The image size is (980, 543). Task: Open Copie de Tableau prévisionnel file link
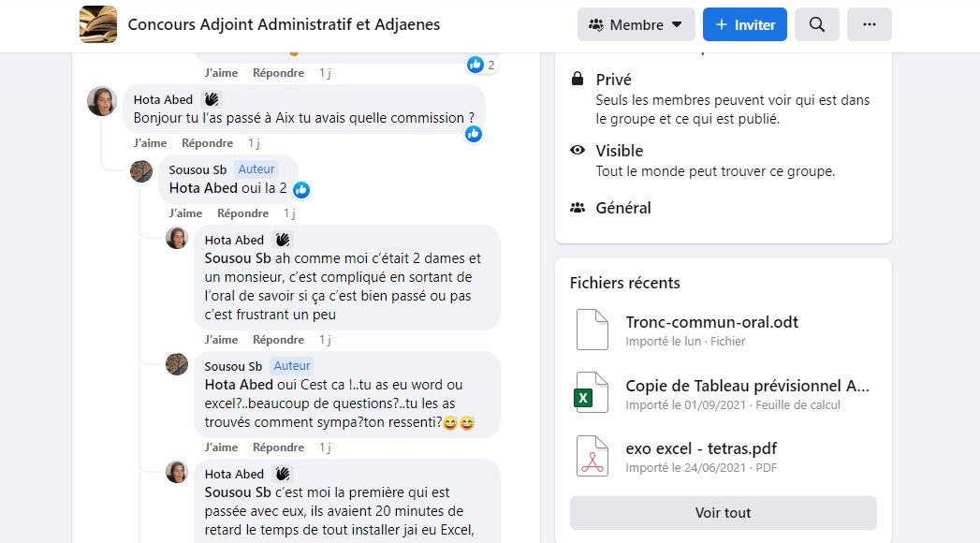747,386
